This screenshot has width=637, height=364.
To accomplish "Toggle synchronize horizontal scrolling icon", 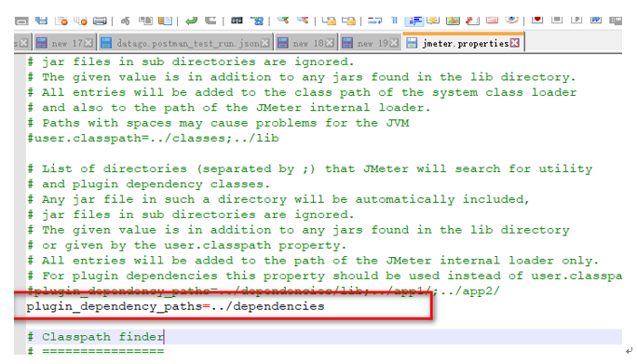I will [348, 20].
